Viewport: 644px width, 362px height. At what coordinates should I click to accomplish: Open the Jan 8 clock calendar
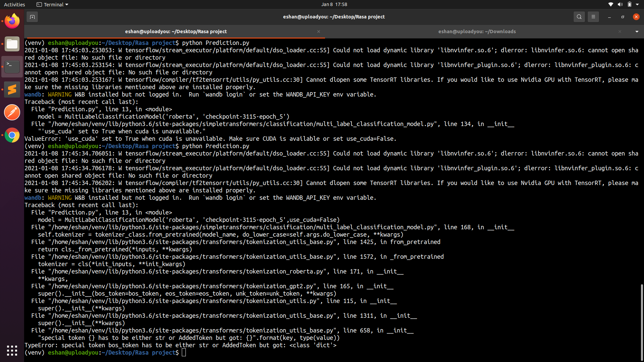334,5
